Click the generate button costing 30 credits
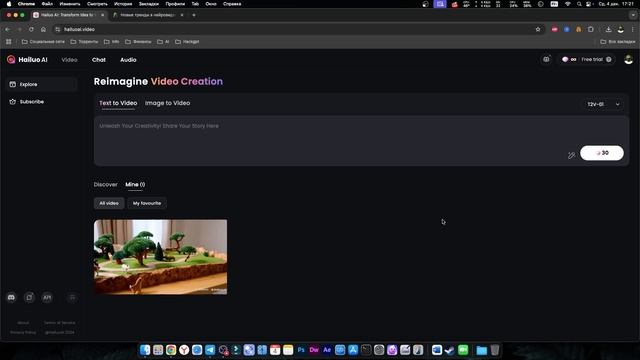 [x=602, y=153]
